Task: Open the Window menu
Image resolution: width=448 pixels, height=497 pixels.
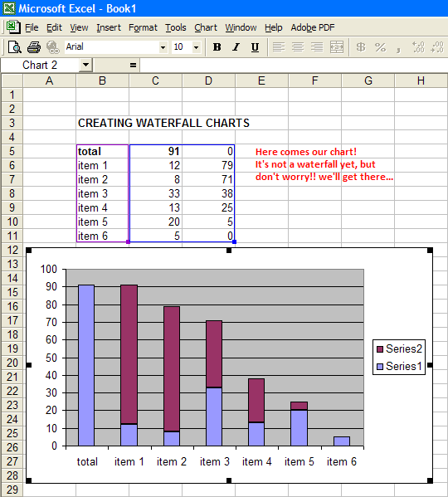Action: tap(241, 27)
